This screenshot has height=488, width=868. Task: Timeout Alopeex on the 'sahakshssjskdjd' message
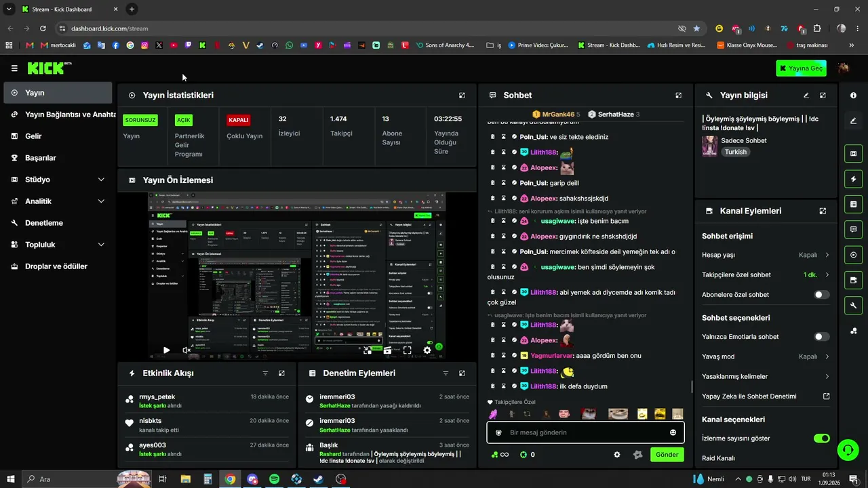503,199
